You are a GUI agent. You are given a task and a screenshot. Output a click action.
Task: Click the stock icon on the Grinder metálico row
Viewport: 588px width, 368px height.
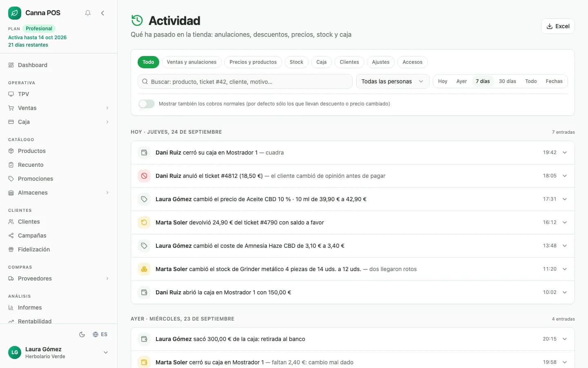[144, 269]
